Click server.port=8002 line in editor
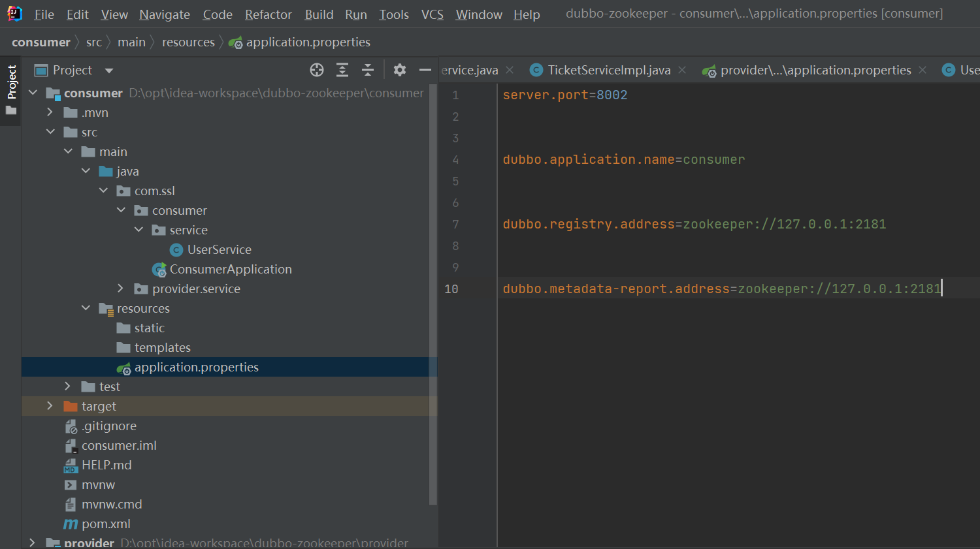Image resolution: width=980 pixels, height=549 pixels. tap(565, 95)
